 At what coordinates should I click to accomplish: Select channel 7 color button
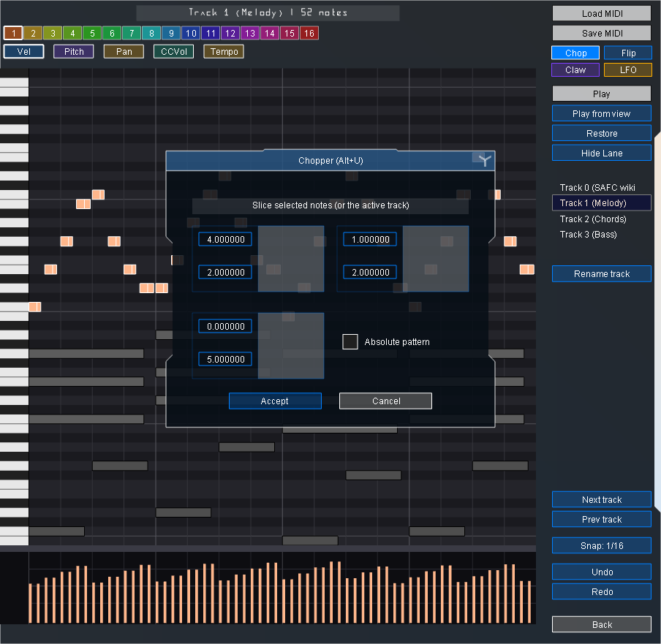(132, 33)
